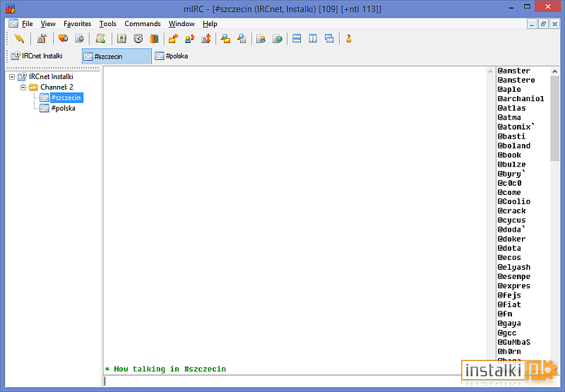This screenshot has width=565, height=392.
Task: Open mIRC Options from the toolbar
Action: click(42, 39)
